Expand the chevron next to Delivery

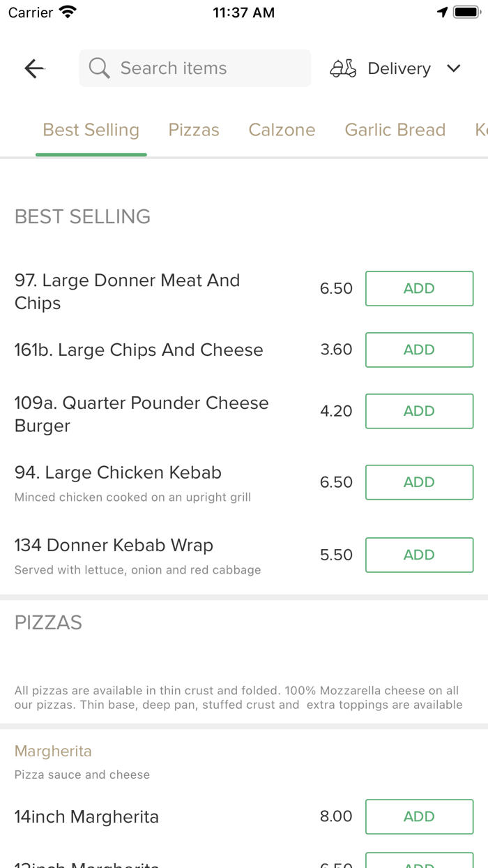click(x=453, y=68)
